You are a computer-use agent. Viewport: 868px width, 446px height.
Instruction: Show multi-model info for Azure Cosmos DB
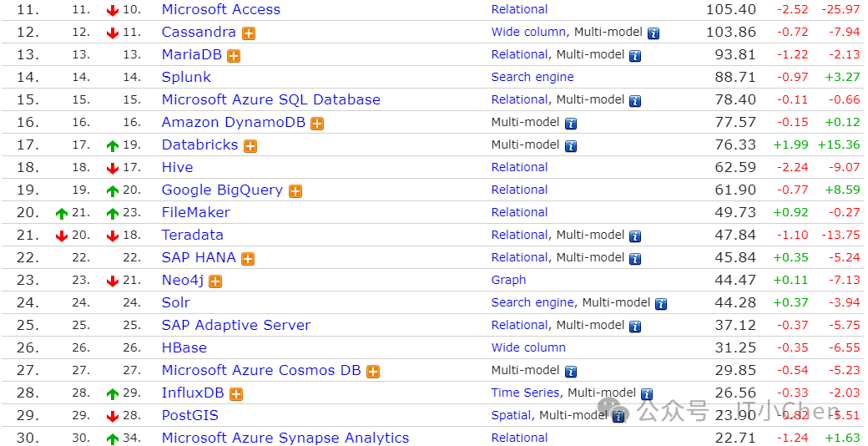click(571, 372)
